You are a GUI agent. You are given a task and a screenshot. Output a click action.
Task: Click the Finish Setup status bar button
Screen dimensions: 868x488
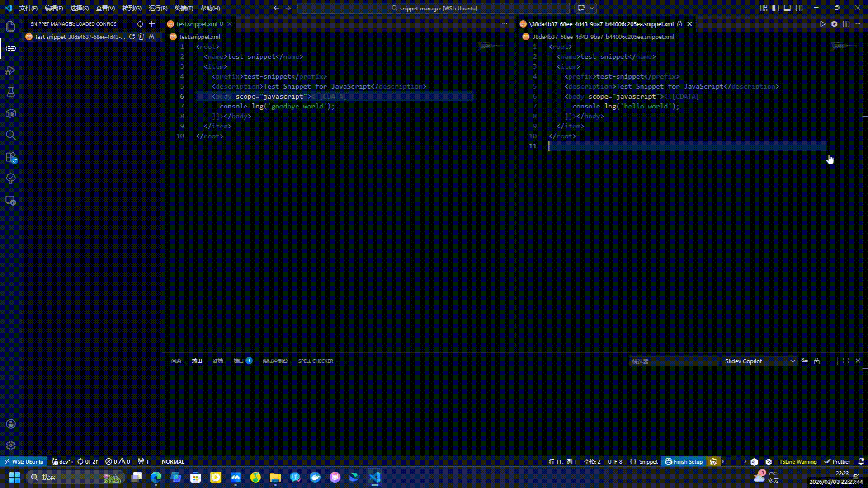[x=684, y=461]
